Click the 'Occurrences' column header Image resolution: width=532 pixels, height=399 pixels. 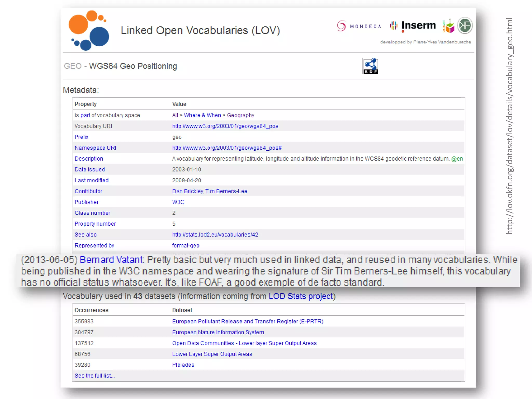91,310
